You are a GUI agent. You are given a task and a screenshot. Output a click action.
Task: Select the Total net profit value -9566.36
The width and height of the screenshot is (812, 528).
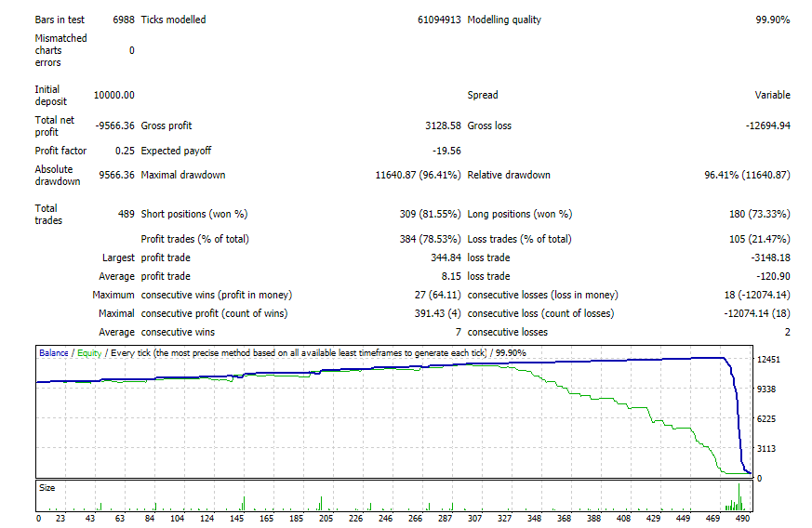click(x=115, y=125)
